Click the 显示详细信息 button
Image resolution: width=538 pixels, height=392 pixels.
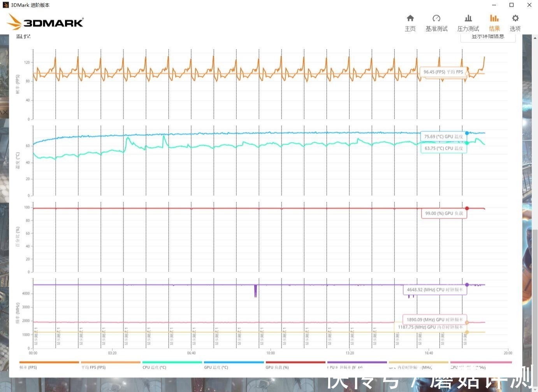[488, 37]
